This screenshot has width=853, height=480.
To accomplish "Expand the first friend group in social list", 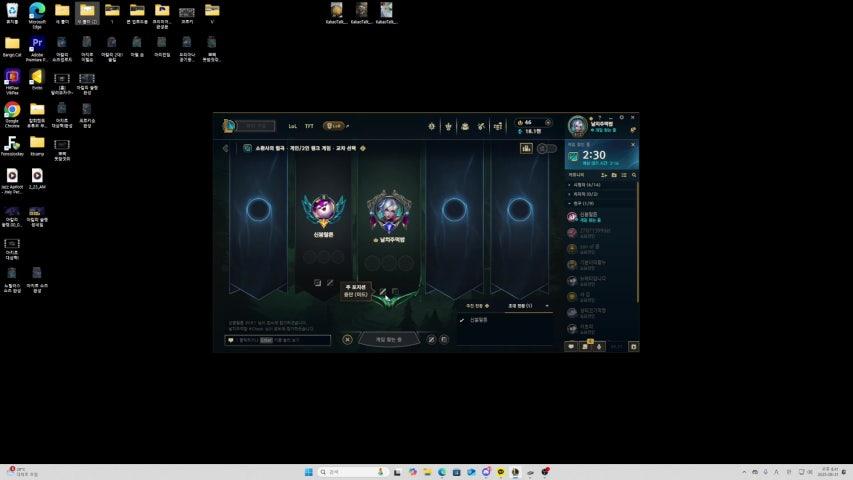I will click(x=585, y=185).
